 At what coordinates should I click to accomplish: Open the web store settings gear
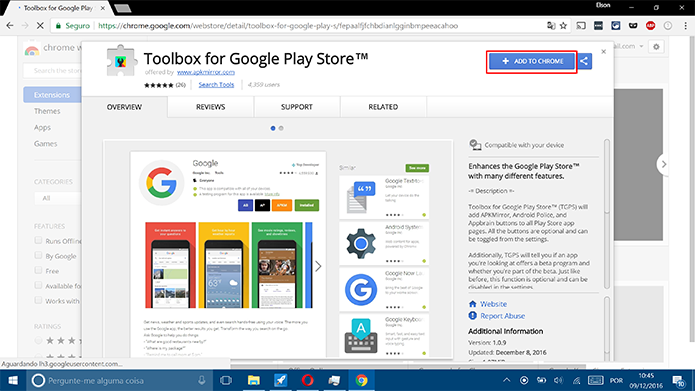[656, 47]
